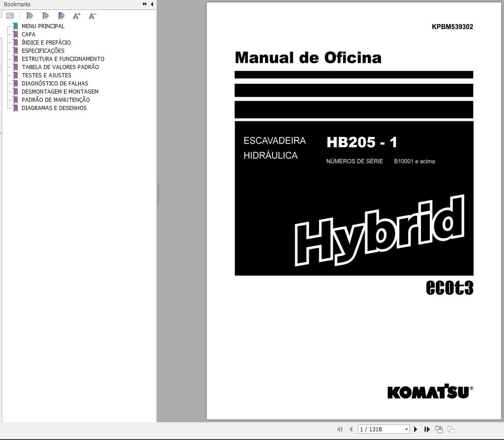
Task: Open the ESTRUTURA E FUNCIONAMENTO bookmark
Action: [63, 59]
